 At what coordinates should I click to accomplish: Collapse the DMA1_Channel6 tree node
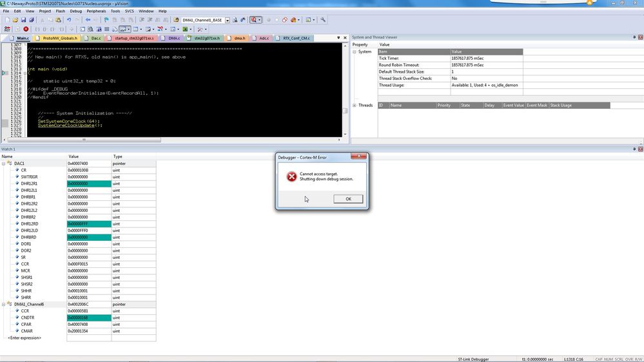[4, 304]
